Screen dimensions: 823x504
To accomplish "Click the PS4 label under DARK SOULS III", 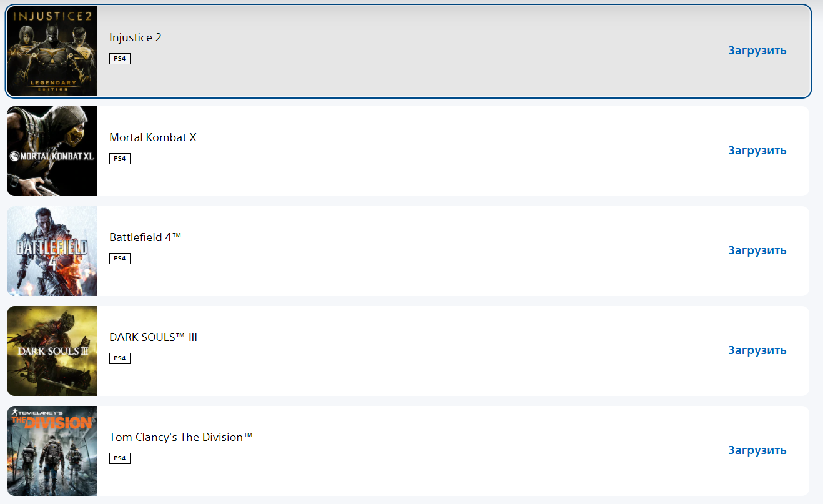I will click(x=120, y=358).
